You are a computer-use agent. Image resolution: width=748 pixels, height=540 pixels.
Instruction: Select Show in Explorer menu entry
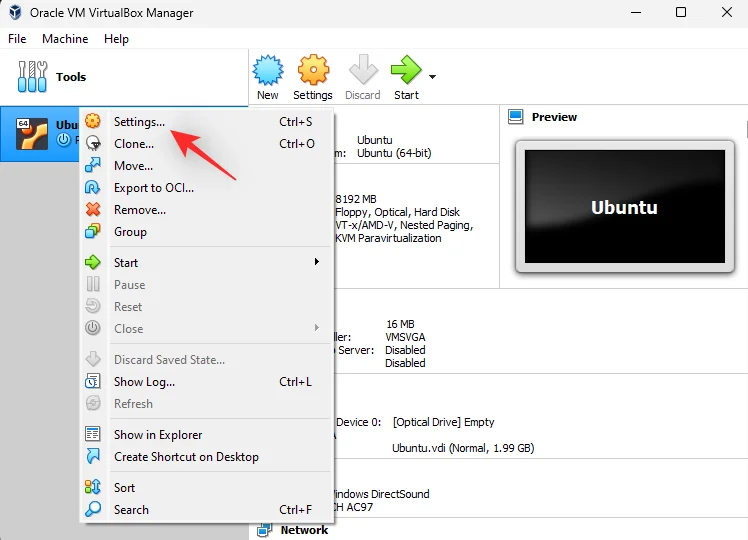point(158,435)
